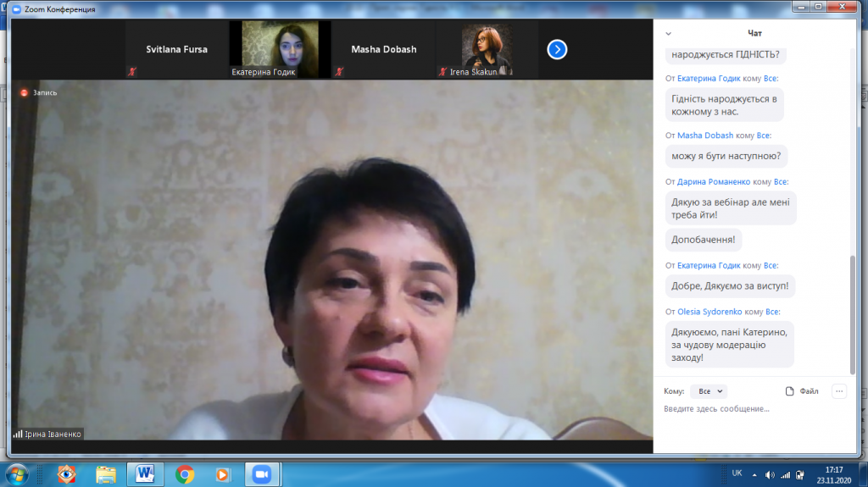Open media player icon in taskbar

[223, 475]
